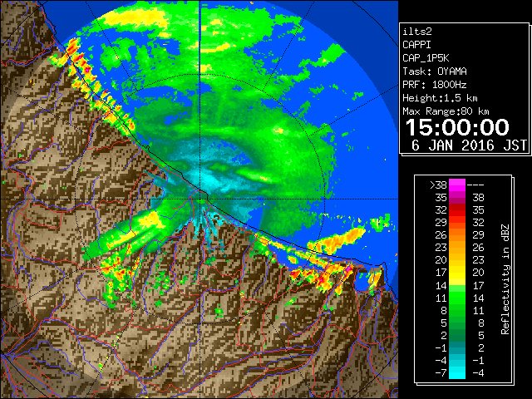Pick the magenta swatch next to >38

457,185
